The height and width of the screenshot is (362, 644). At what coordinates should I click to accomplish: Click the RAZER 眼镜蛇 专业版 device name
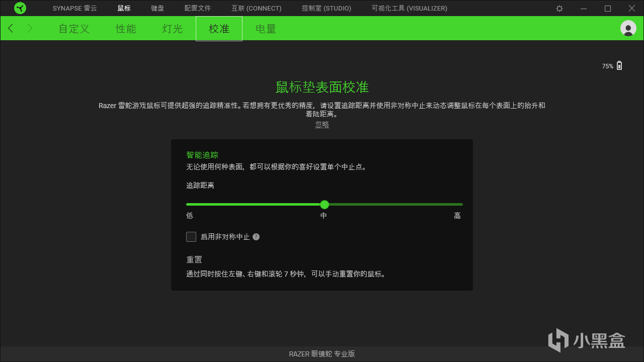[x=322, y=354]
